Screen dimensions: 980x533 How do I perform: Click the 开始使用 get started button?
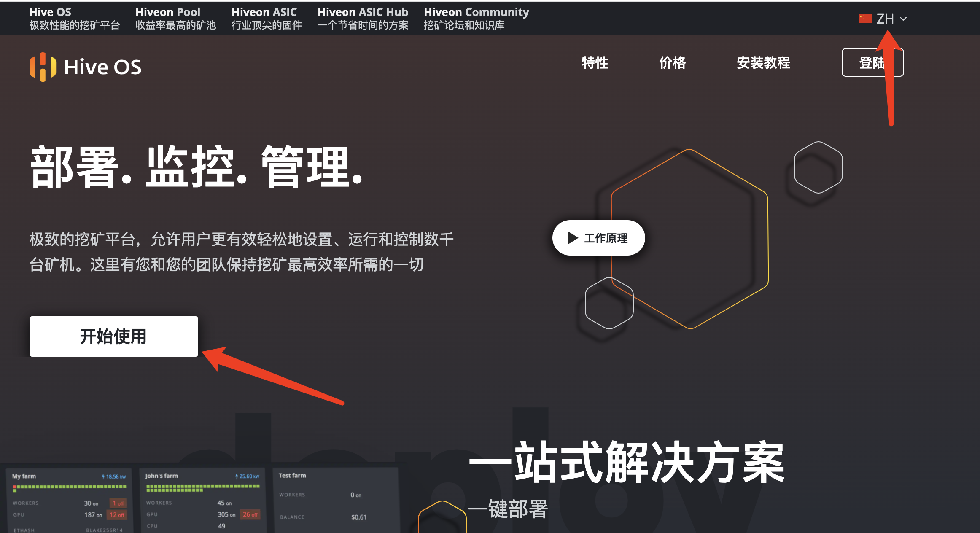[x=113, y=336]
